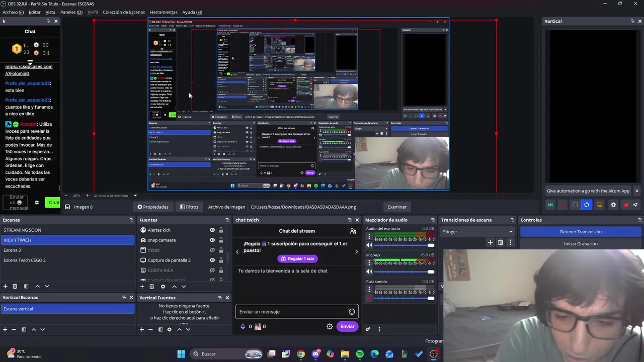Open Paneles menu
This screenshot has height=362, width=644.
point(71,12)
